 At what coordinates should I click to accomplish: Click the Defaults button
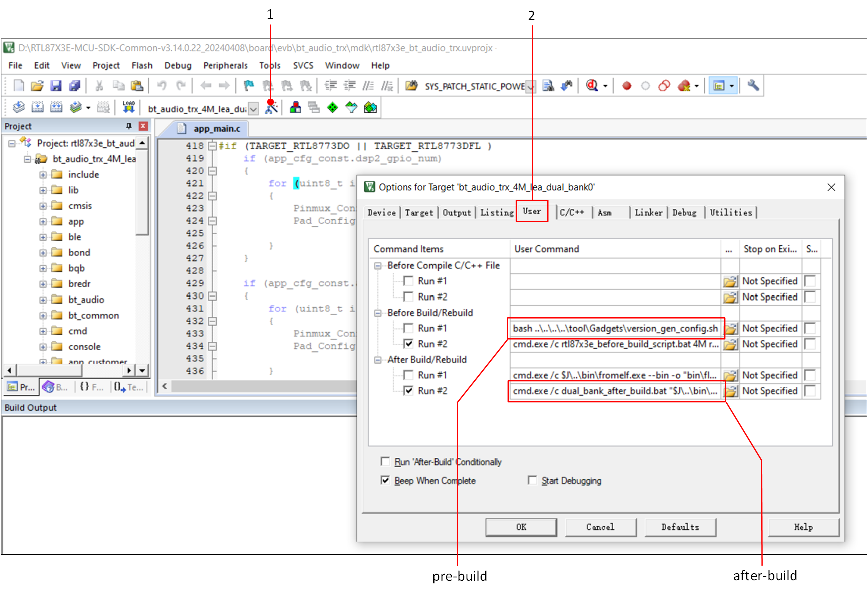pos(680,527)
